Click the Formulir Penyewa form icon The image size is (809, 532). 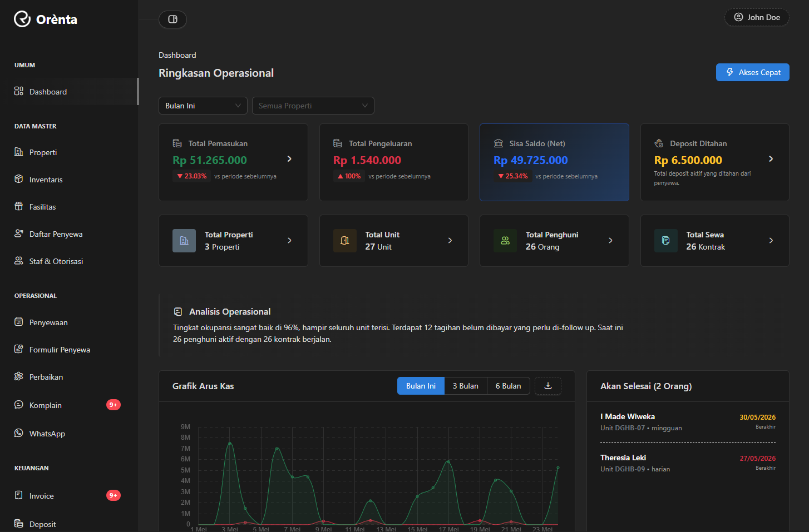click(19, 349)
